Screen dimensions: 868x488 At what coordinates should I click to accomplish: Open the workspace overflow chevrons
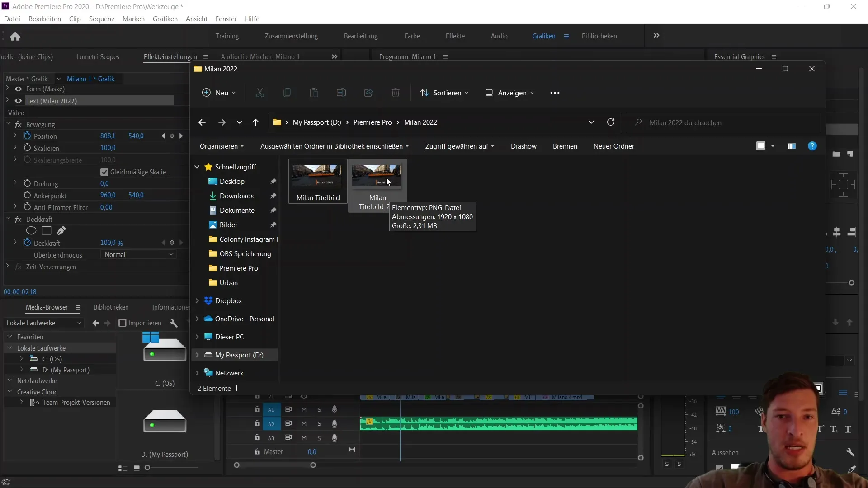point(656,36)
